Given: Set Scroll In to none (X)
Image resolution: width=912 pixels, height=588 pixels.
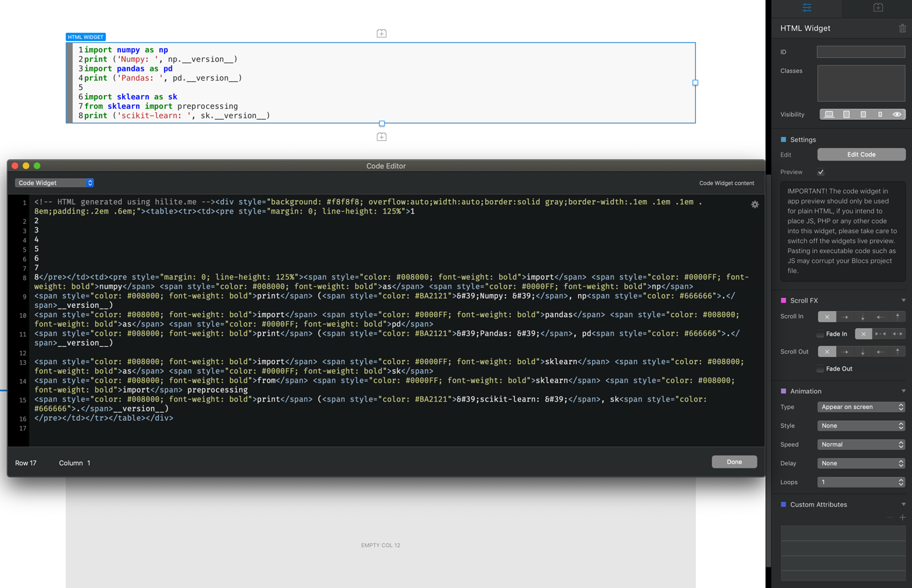Looking at the screenshot, I should (827, 316).
